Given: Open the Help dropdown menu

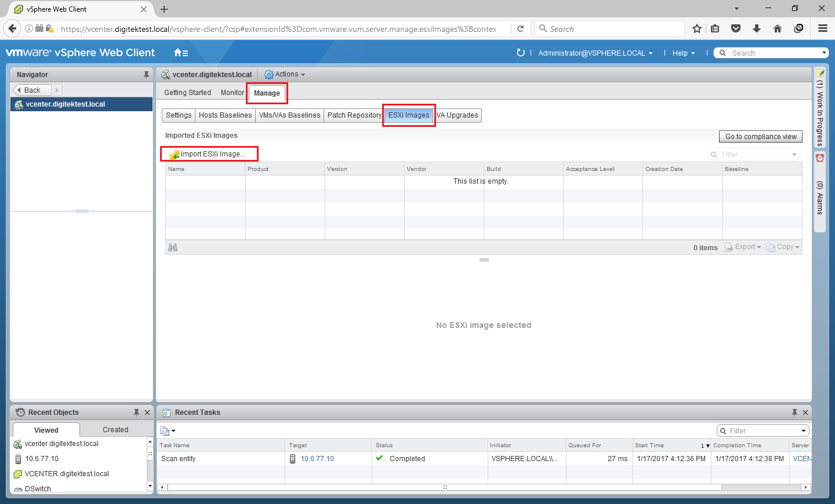Looking at the screenshot, I should [684, 53].
